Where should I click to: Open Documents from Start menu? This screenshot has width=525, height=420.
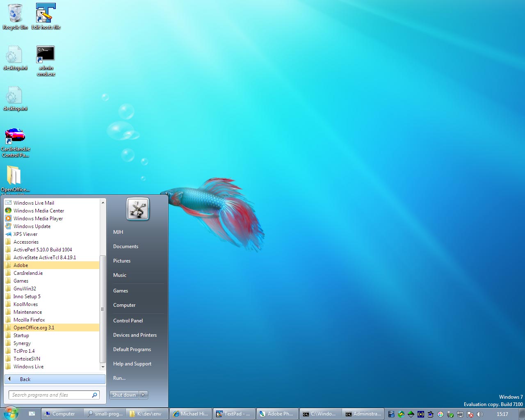[x=138, y=247]
